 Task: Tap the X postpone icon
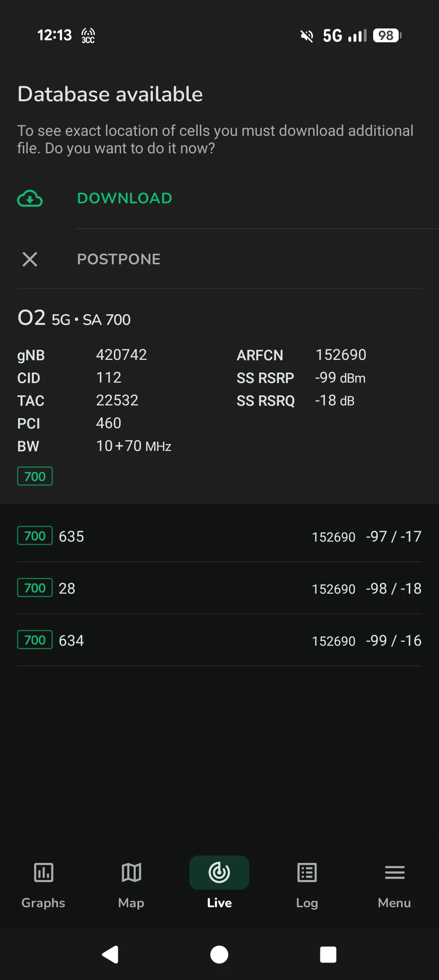30,259
